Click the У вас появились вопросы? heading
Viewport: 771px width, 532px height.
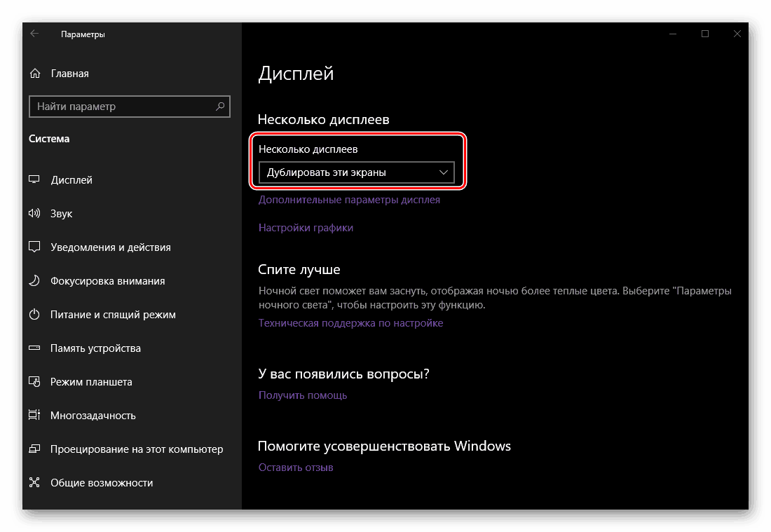point(343,374)
